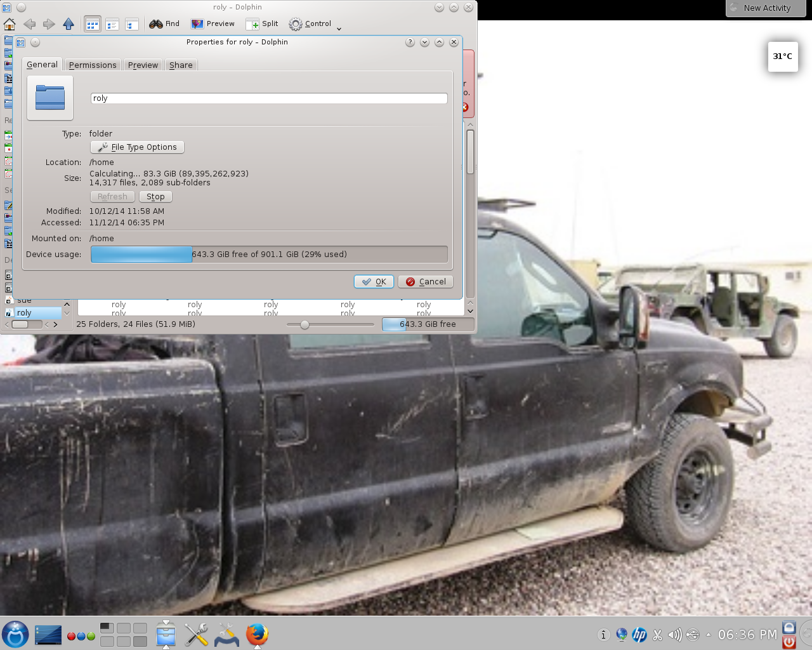Screen dimensions: 812x650
Task: Navigate forward with the right arrow
Action: coord(49,24)
